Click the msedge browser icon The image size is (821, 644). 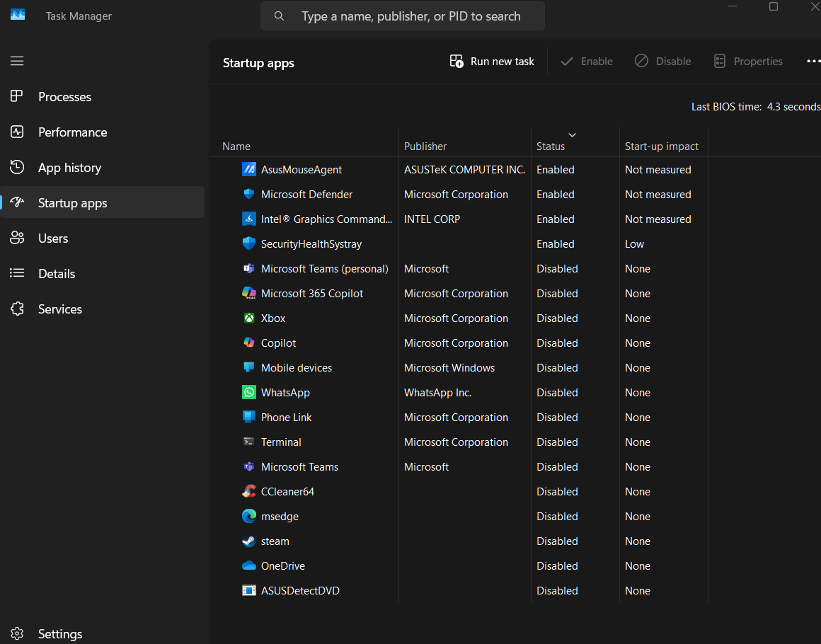(x=248, y=517)
